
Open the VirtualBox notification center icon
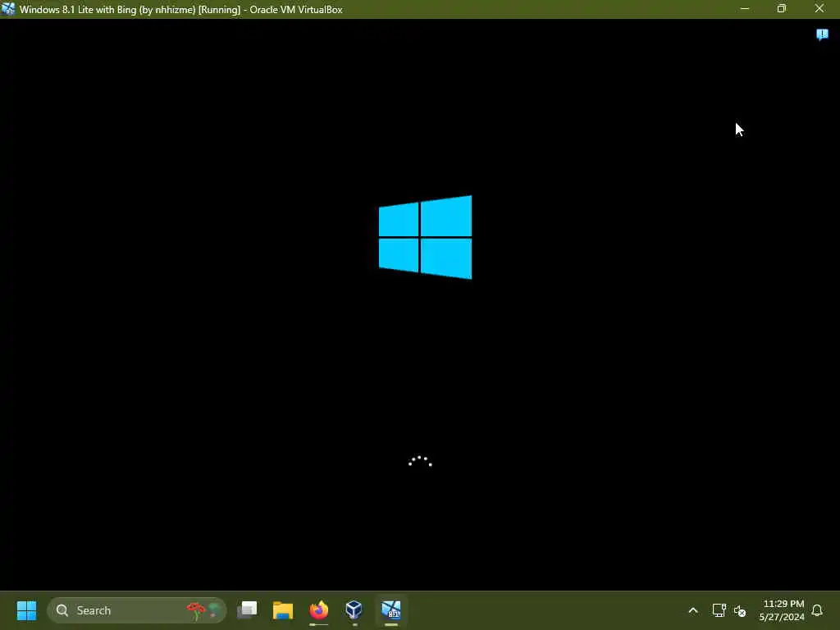822,34
